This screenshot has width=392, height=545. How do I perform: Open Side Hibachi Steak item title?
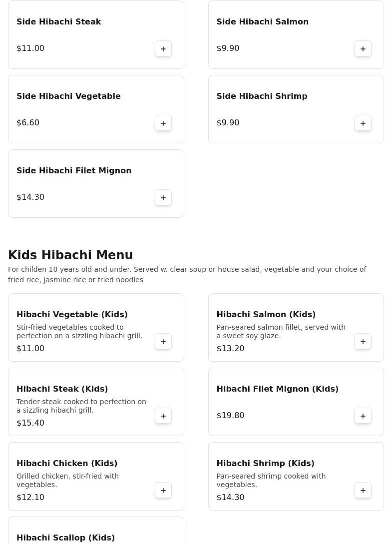point(59,21)
